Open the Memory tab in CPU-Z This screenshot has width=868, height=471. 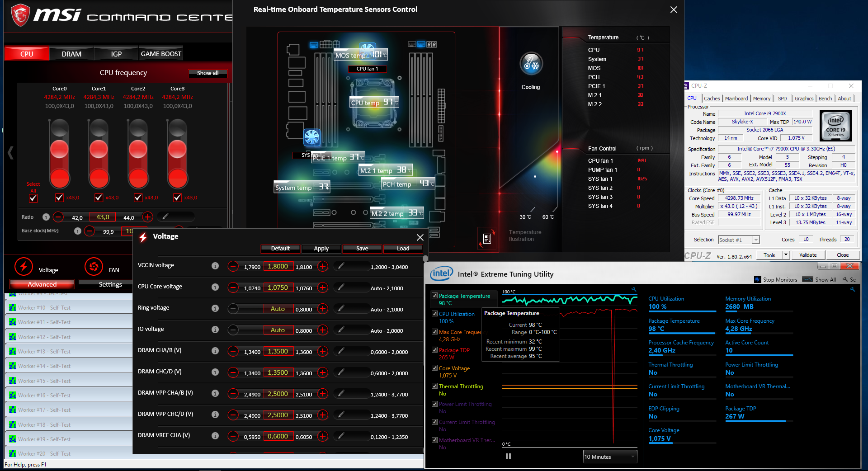click(x=762, y=99)
